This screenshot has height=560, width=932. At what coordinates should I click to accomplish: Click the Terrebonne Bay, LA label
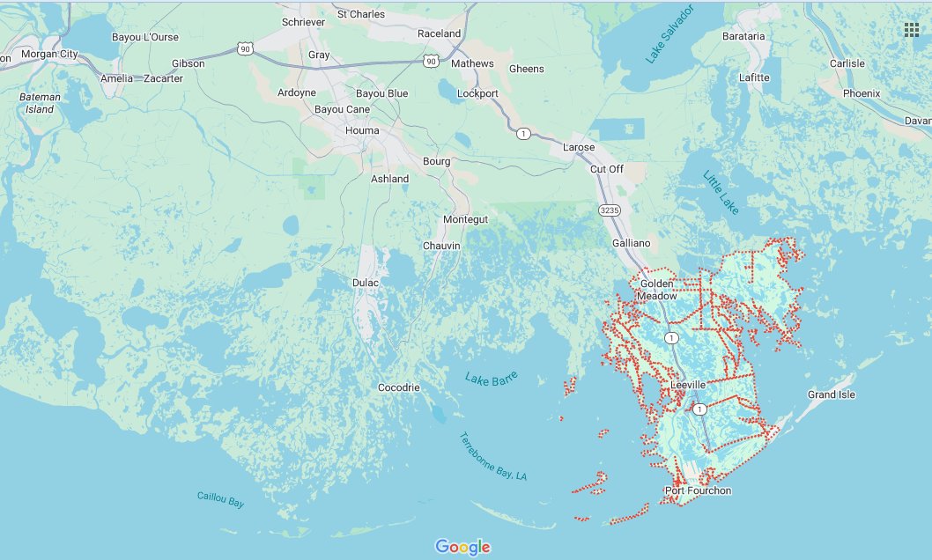(x=492, y=456)
